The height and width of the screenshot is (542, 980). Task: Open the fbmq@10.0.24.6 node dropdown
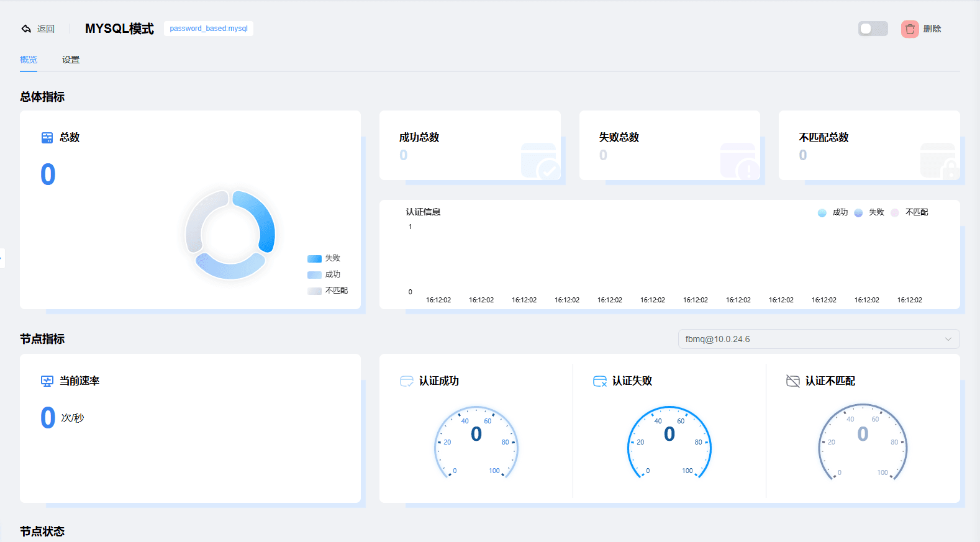(x=819, y=339)
